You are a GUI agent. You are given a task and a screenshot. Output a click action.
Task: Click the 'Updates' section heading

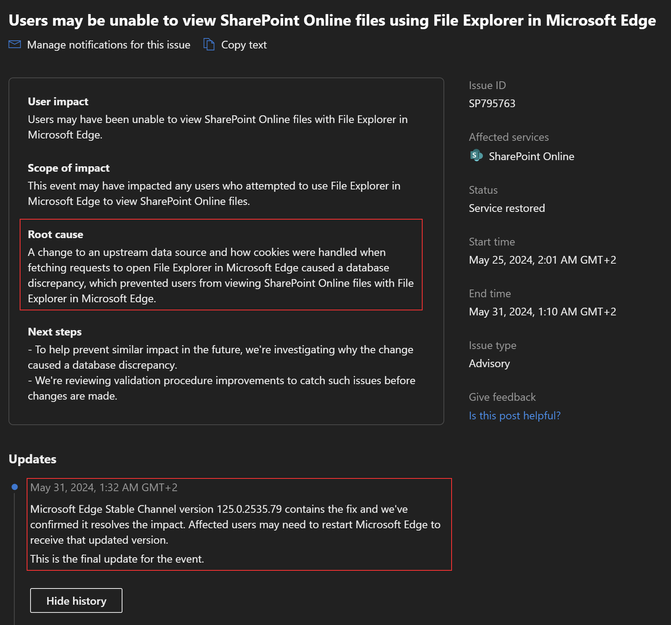point(33,459)
